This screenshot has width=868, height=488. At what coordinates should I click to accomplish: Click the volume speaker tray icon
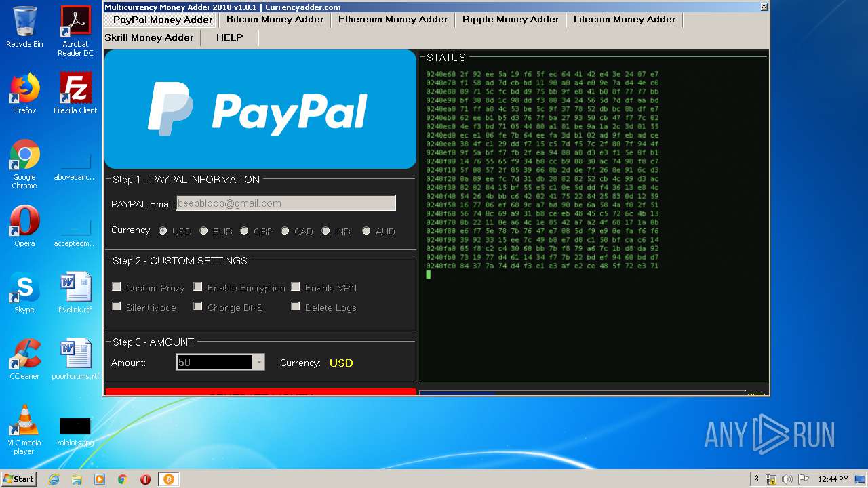pos(787,479)
